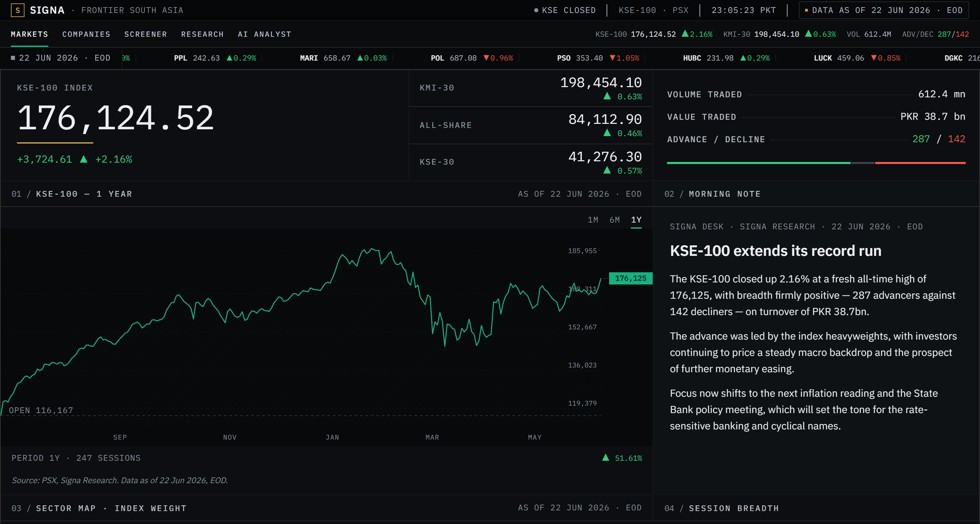
Task: Click the Source: PSX, Signa Research footnote
Action: tap(120, 481)
